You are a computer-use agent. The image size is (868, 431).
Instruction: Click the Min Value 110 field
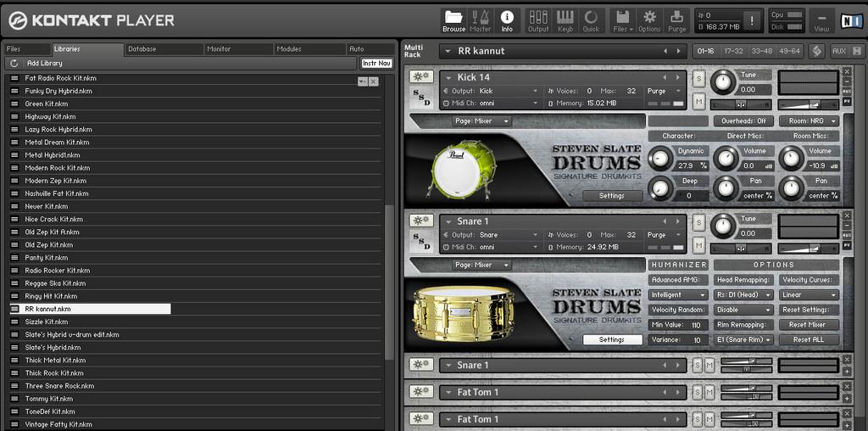tap(678, 325)
